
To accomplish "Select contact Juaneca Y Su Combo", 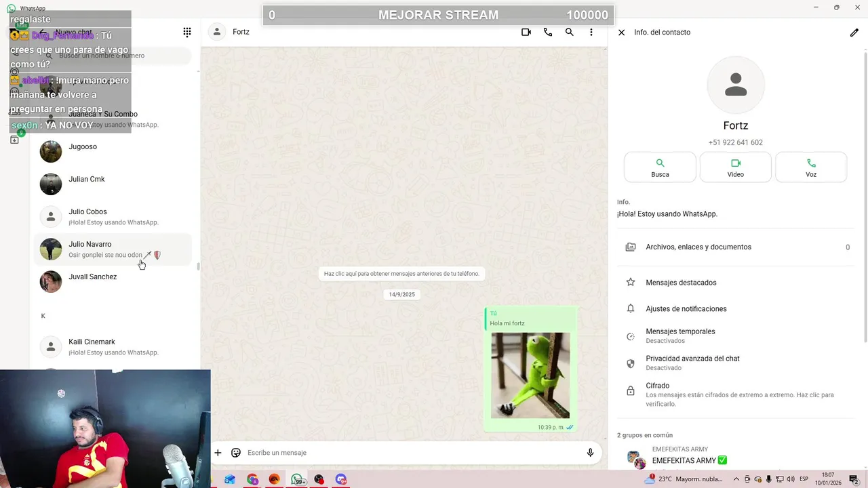I will 113,119.
